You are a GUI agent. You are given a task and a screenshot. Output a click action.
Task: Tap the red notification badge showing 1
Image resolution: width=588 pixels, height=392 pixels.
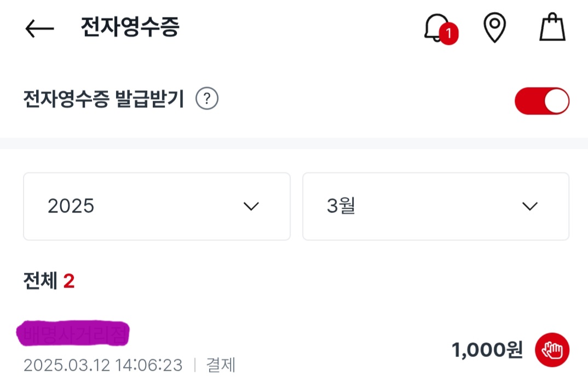[449, 34]
